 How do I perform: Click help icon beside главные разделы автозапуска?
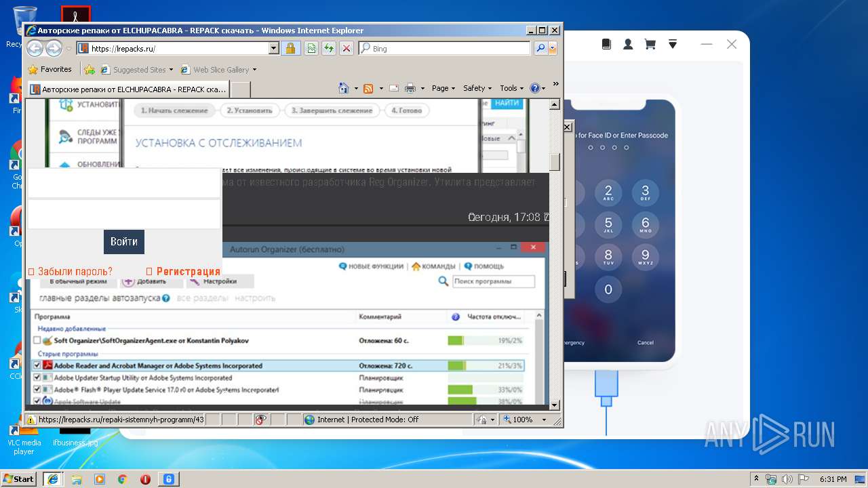point(166,298)
